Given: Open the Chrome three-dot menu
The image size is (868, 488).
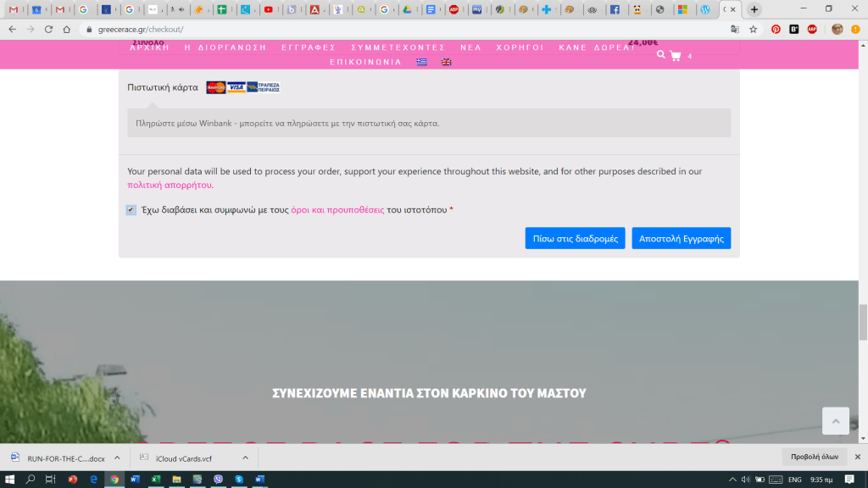Looking at the screenshot, I should [x=856, y=29].
